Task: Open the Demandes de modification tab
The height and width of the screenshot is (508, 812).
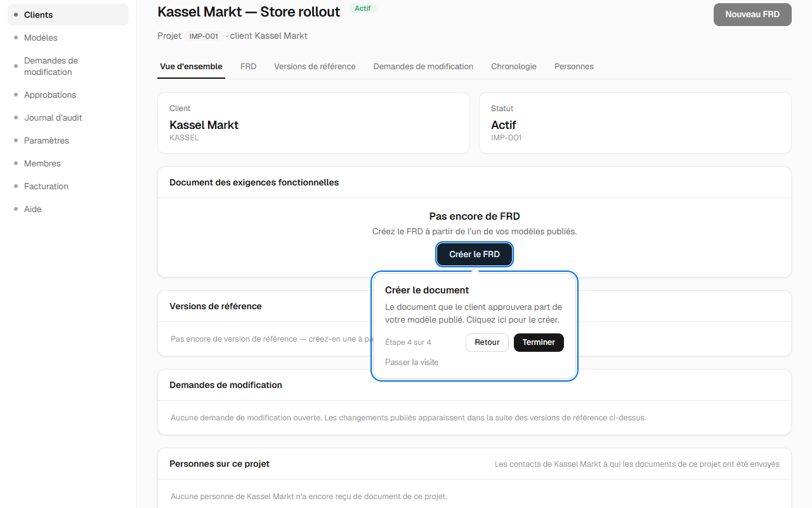Action: pyautogui.click(x=423, y=66)
